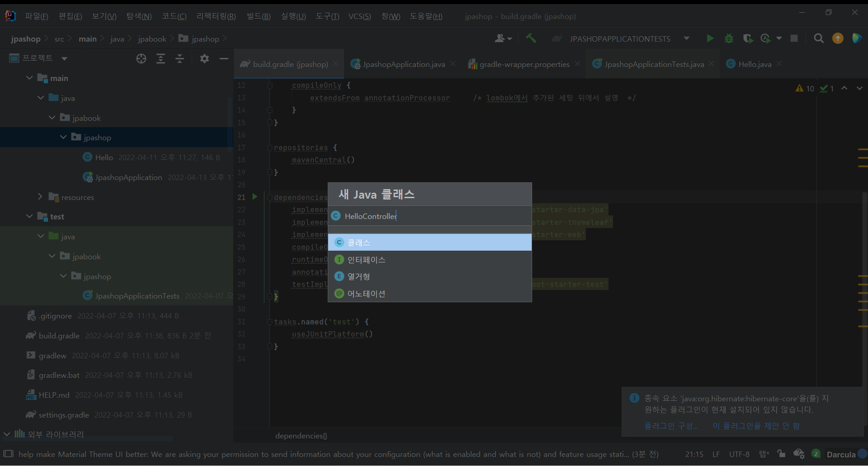Image resolution: width=868 pixels, height=466 pixels.
Task: Click the class name input field
Action: point(429,216)
